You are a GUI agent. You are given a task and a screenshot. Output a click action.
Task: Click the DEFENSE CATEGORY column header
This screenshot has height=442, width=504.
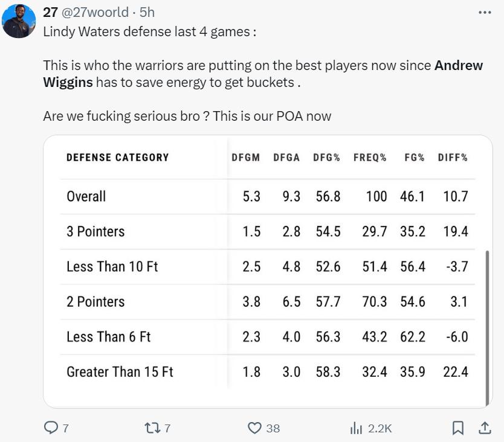117,158
